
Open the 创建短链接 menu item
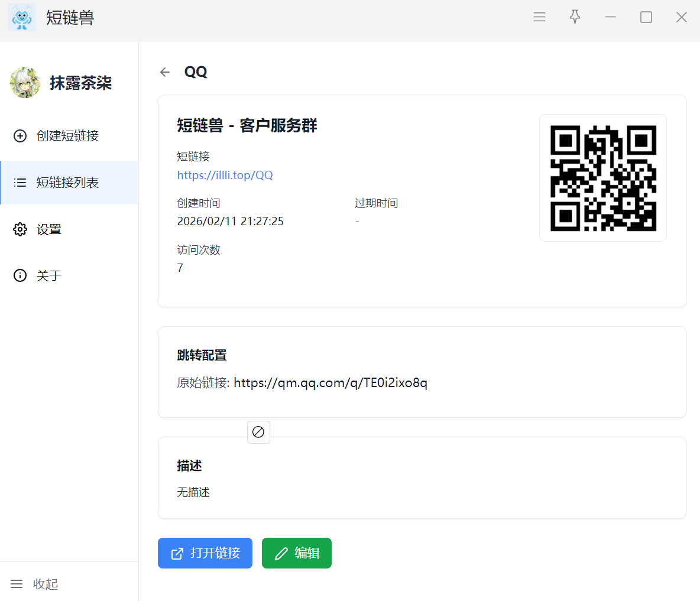coord(67,136)
